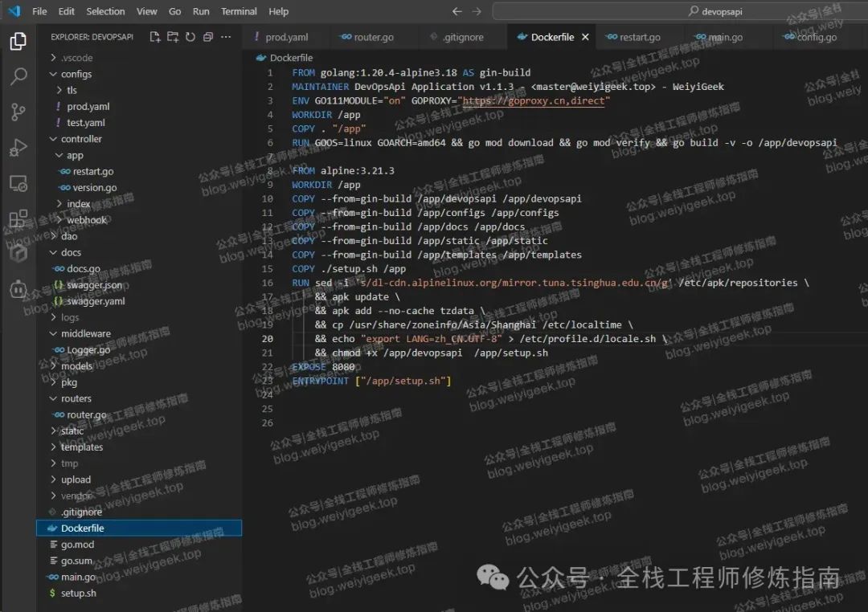Open the Go menu
The image size is (868, 612).
tap(175, 11)
